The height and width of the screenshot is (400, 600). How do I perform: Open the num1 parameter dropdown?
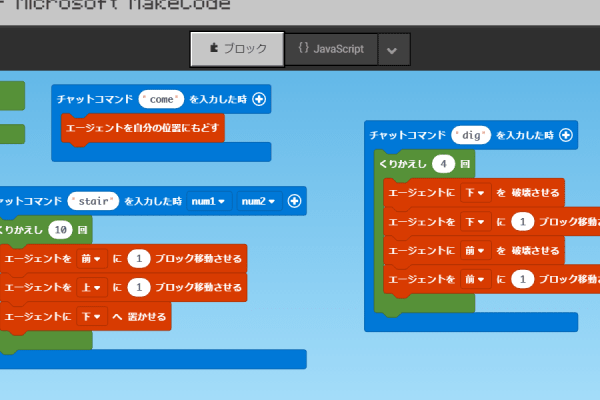point(209,201)
